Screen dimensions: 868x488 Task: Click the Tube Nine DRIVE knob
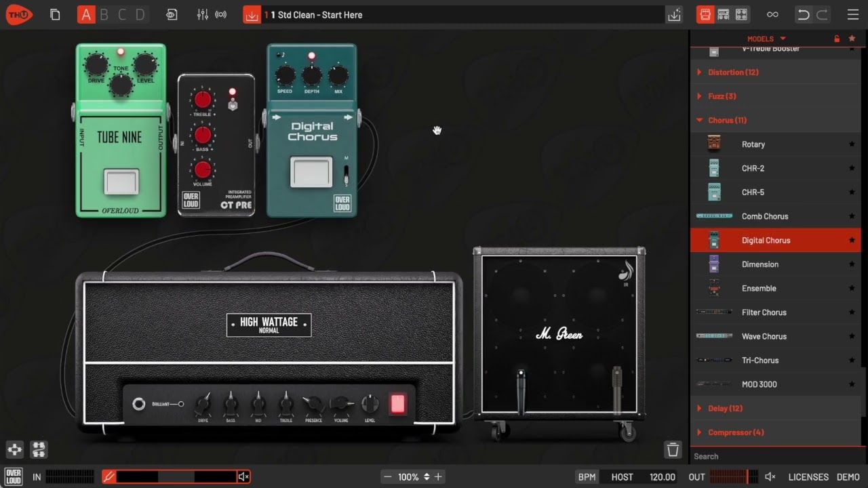click(96, 65)
